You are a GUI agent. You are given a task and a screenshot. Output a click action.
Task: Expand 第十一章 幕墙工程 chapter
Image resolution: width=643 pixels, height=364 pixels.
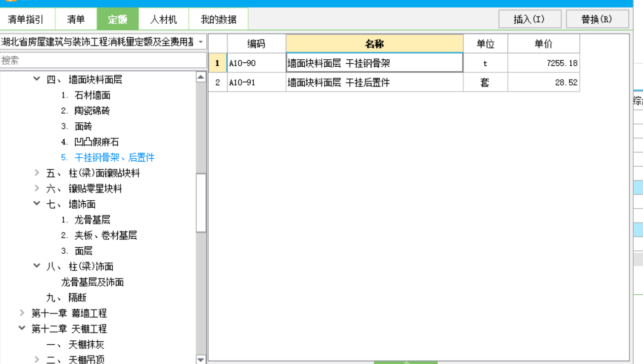pos(22,313)
